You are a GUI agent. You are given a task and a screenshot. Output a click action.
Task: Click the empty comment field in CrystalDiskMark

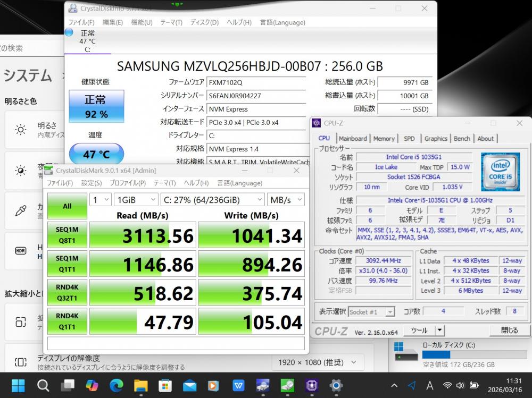tap(176, 343)
